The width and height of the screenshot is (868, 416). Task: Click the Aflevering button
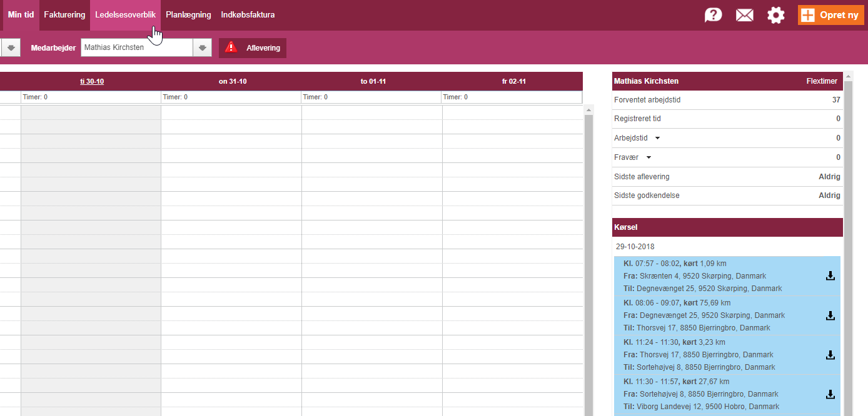point(253,48)
